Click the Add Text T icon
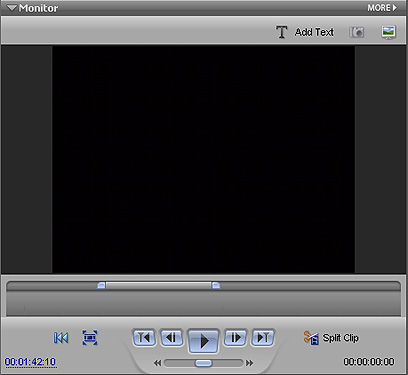The image size is (408, 375). 282,32
